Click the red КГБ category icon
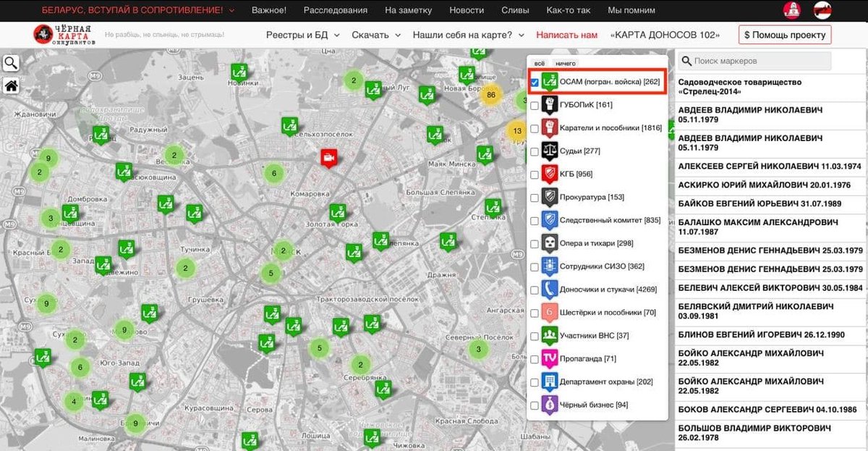The height and width of the screenshot is (451, 868). click(x=550, y=174)
